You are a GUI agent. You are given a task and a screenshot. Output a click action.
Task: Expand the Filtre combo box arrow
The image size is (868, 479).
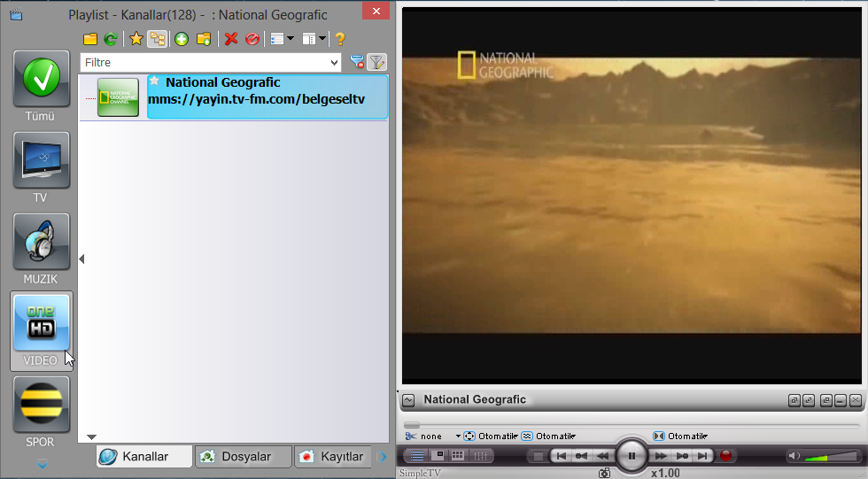pos(335,63)
